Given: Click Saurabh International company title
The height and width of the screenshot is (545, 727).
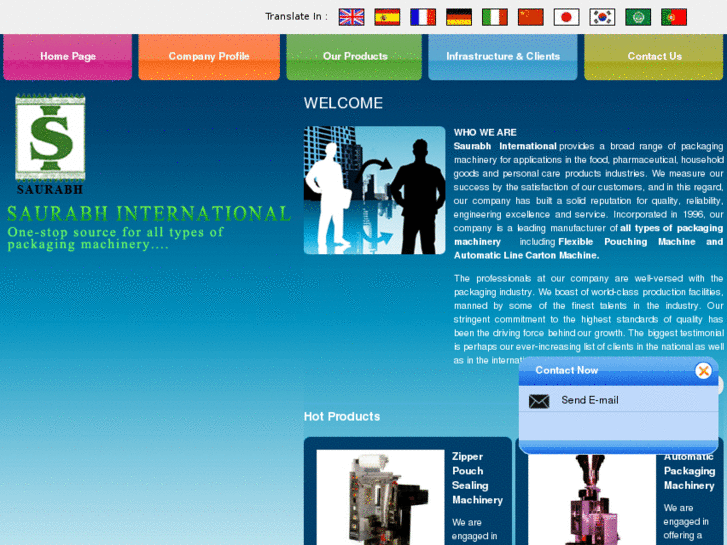Looking at the screenshot, I should pyautogui.click(x=149, y=214).
